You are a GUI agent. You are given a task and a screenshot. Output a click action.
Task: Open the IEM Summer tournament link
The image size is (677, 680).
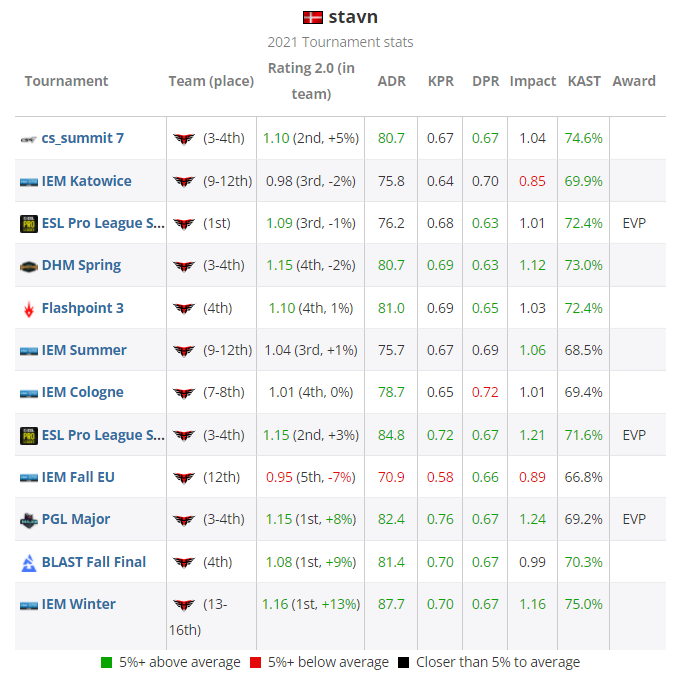pos(84,350)
